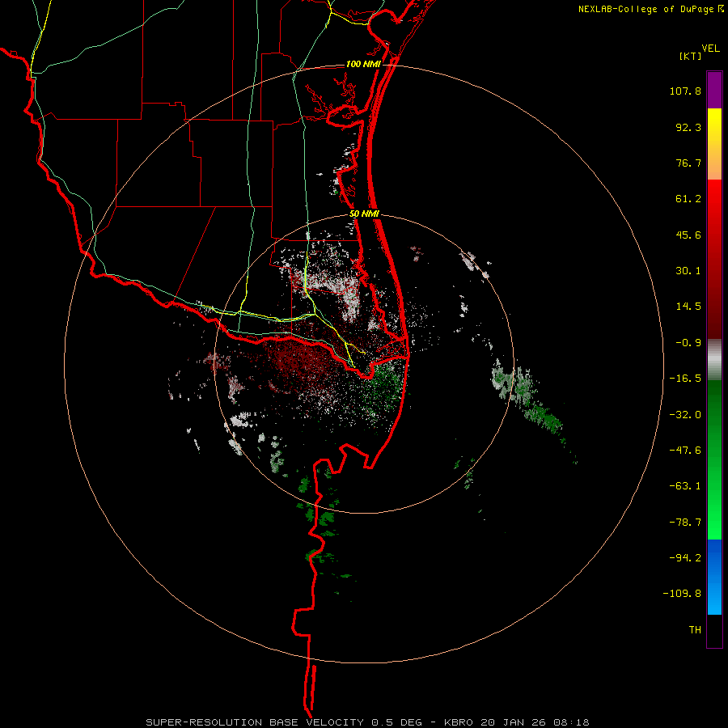Click the TH legend label

click(695, 630)
